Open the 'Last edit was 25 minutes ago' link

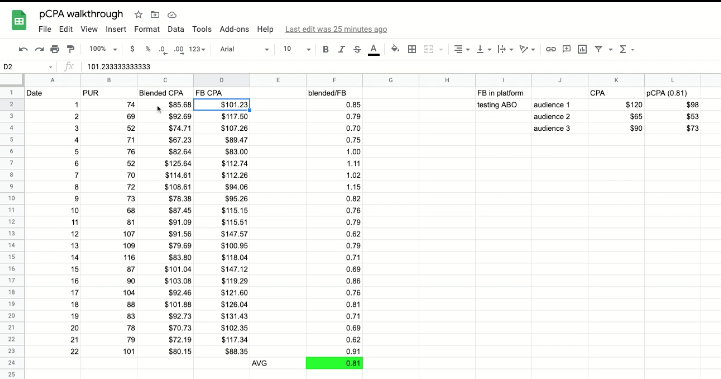pos(336,29)
